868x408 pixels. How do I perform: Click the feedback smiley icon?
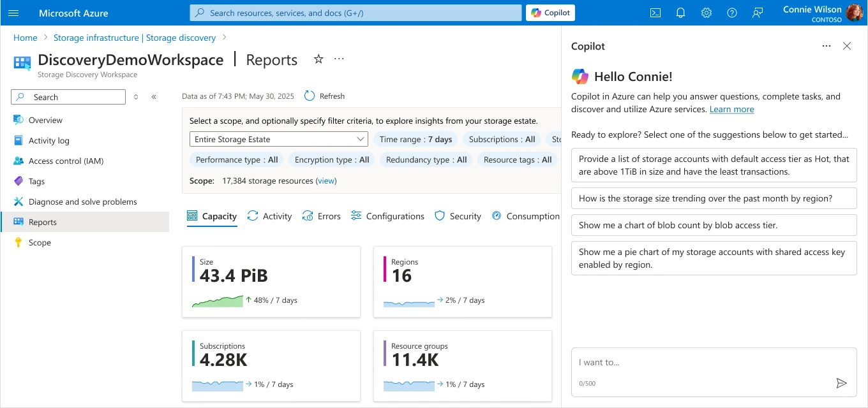pos(757,12)
